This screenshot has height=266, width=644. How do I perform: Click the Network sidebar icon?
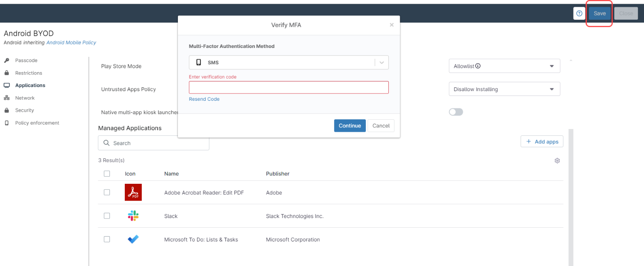6,98
